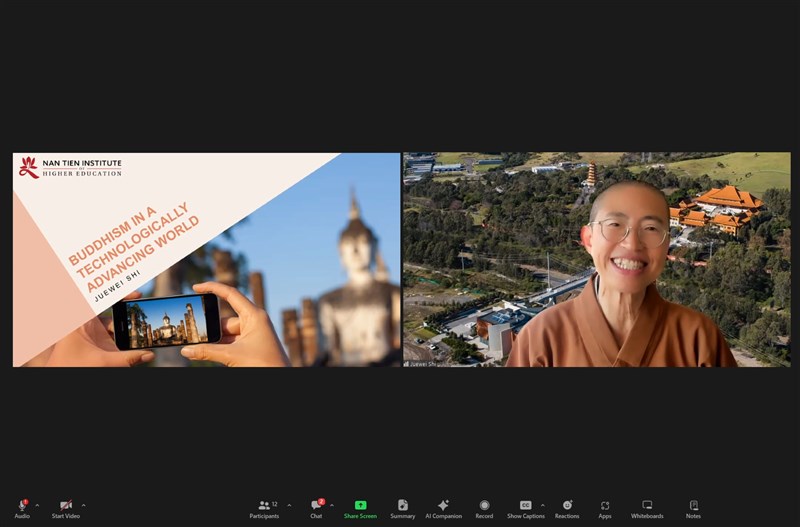Open the meeting Summary

click(x=402, y=506)
